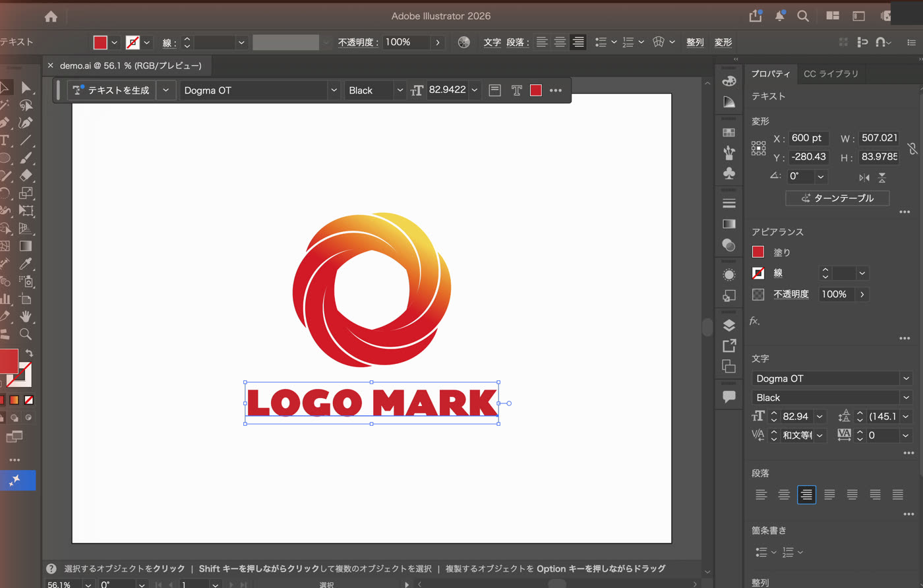
Task: Select the プロパティ tab
Action: pyautogui.click(x=771, y=74)
